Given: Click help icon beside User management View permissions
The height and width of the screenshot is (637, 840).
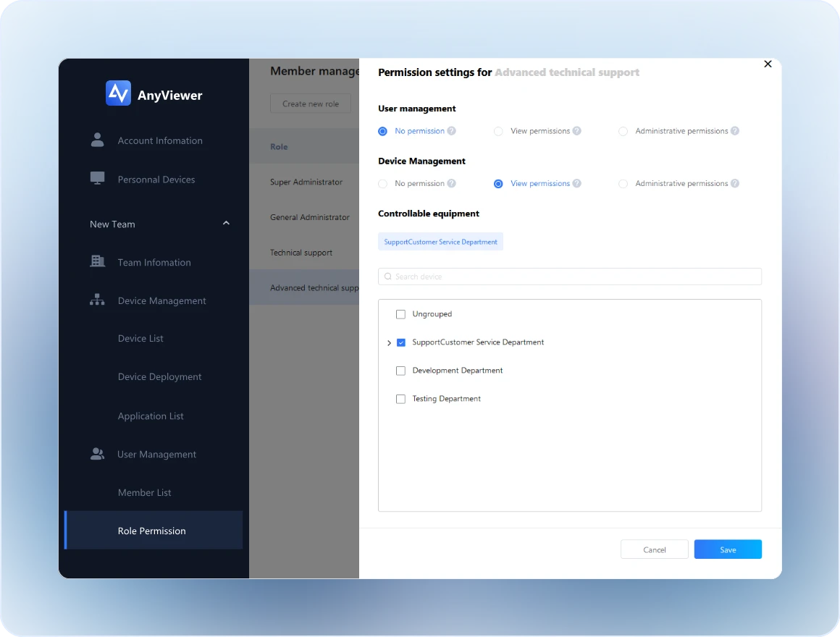Looking at the screenshot, I should (577, 131).
